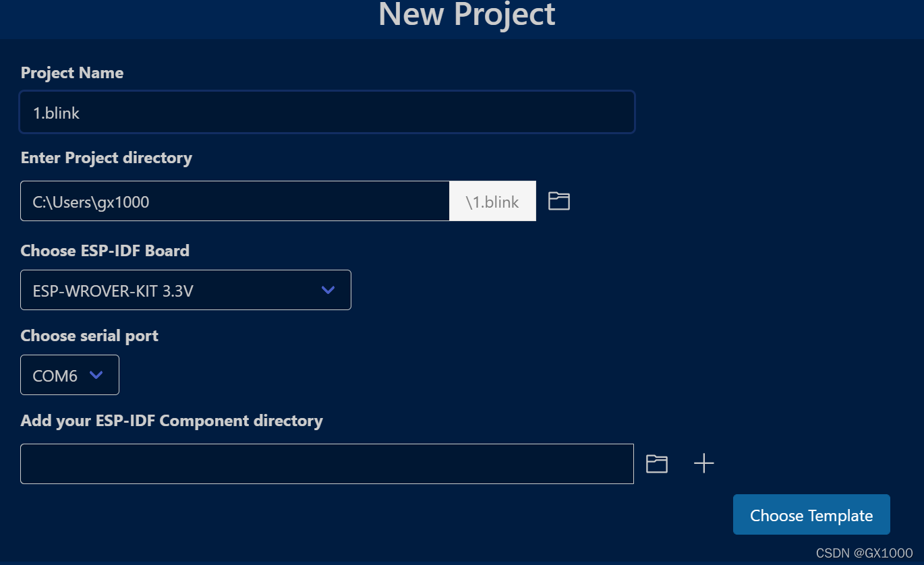
Task: Open folder browser for project directory
Action: point(558,201)
